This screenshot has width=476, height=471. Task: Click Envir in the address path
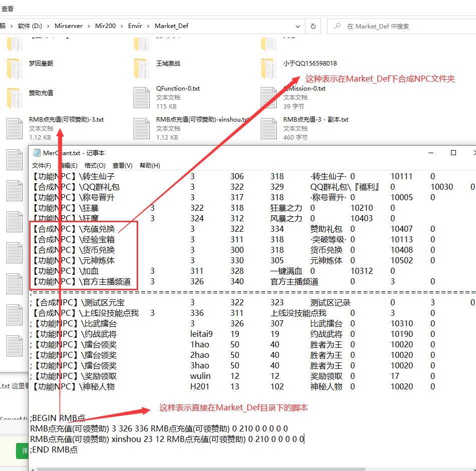coord(135,26)
